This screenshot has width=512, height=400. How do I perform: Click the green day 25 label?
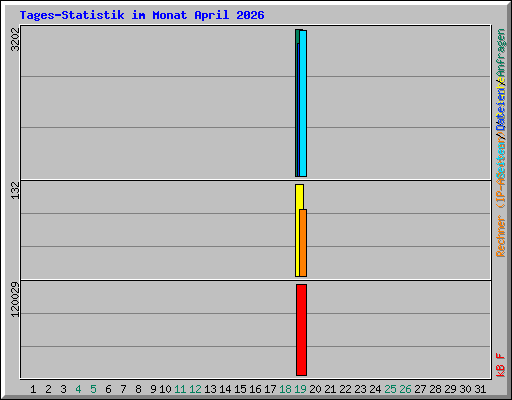click(390, 389)
